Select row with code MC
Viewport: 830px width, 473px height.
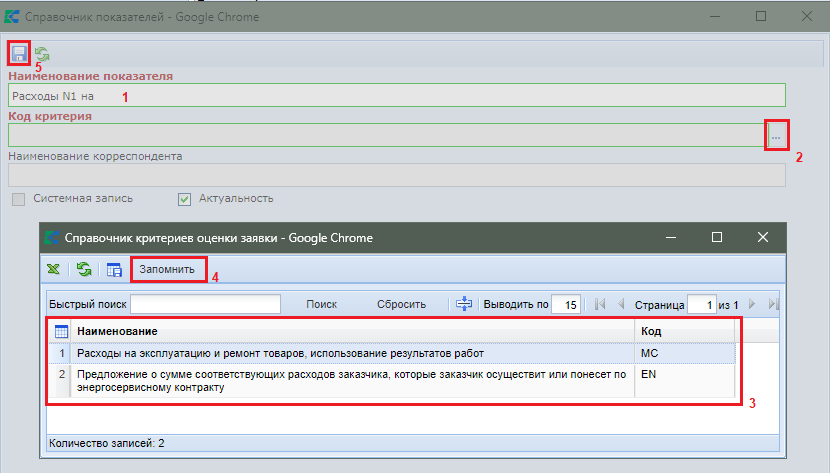coord(350,353)
